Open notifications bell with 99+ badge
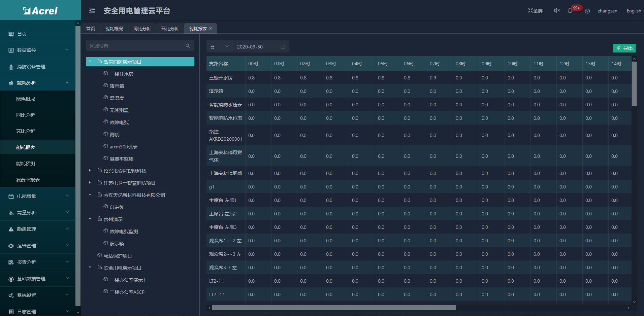This screenshot has width=644, height=316. (570, 11)
